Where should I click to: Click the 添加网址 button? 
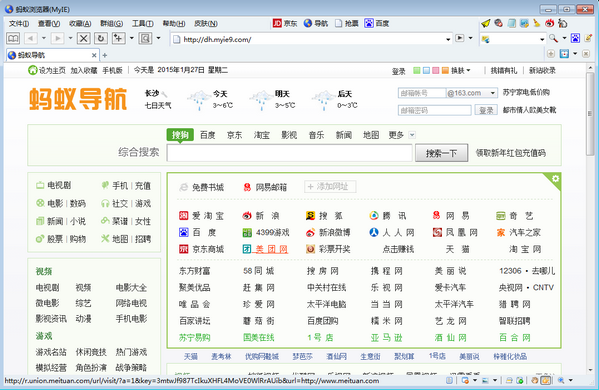(x=330, y=187)
